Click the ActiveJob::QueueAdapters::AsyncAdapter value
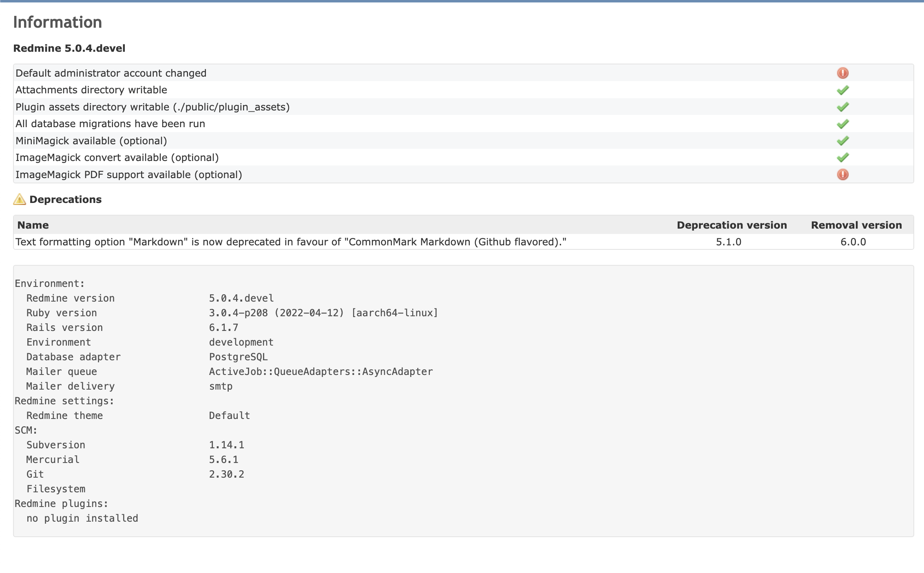The image size is (924, 573). [x=321, y=372]
